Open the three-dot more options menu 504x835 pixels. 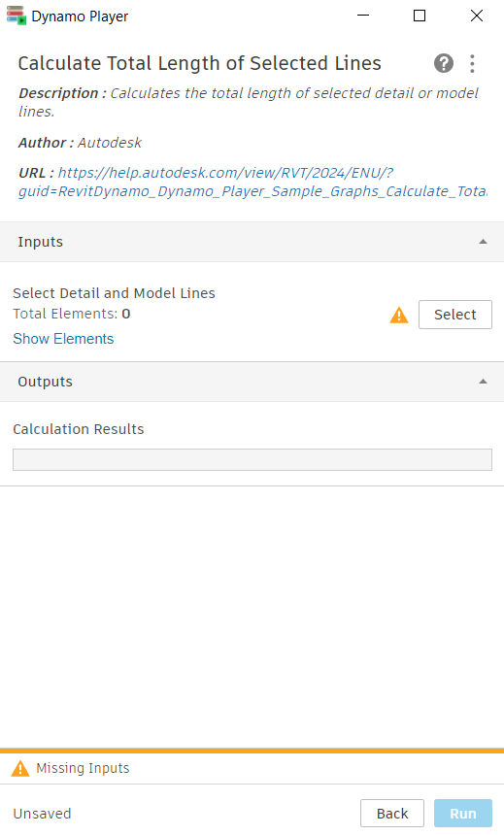tap(472, 63)
